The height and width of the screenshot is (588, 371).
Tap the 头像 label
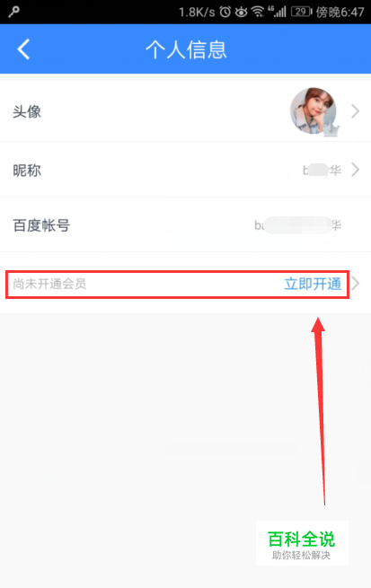27,111
